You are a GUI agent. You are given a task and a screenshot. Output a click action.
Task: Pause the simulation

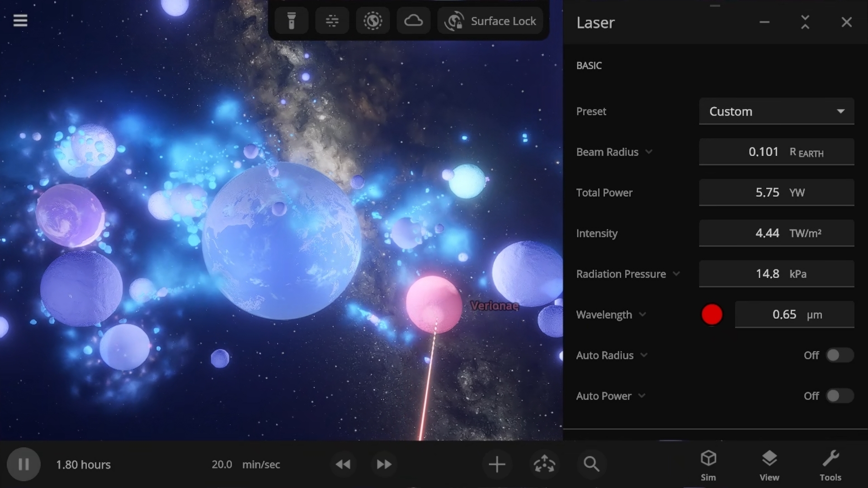point(24,464)
